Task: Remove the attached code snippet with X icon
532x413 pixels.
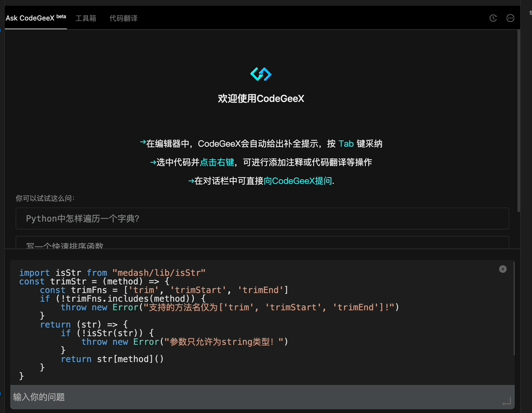Action: (503, 269)
